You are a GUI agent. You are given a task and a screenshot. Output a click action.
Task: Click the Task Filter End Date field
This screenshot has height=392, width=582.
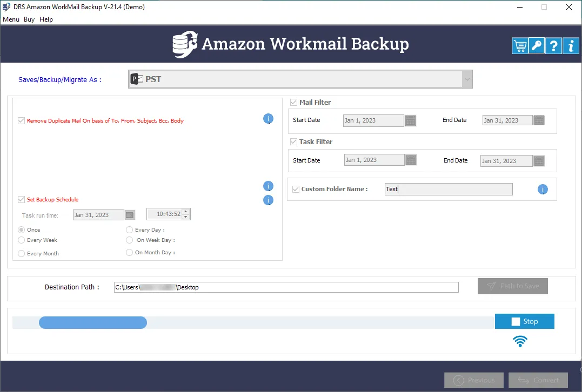click(x=506, y=161)
